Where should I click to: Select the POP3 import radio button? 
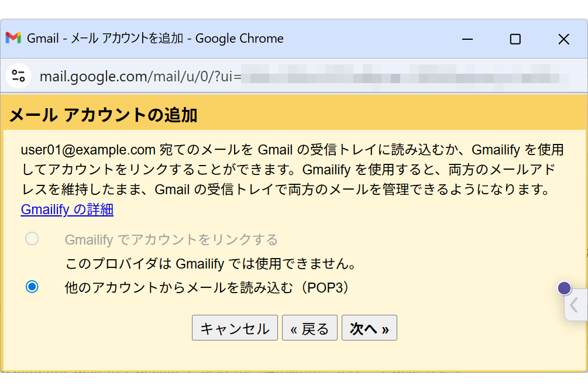click(x=32, y=287)
